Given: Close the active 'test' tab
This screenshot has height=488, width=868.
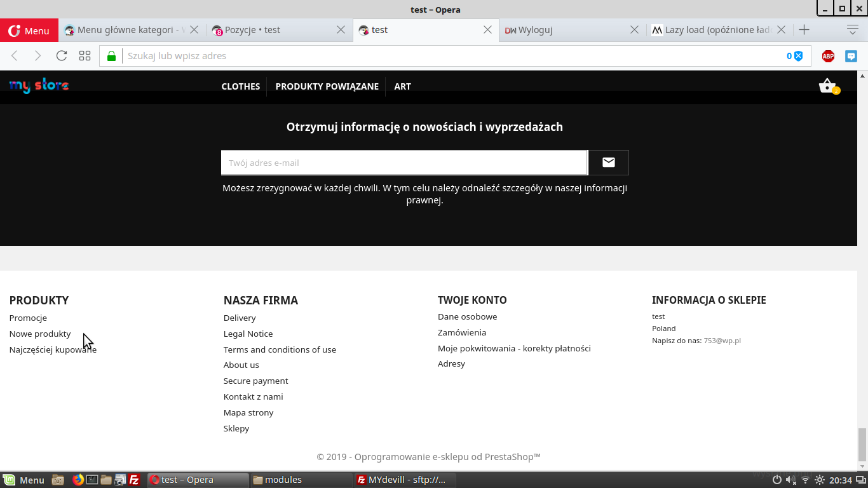Looking at the screenshot, I should click(488, 30).
